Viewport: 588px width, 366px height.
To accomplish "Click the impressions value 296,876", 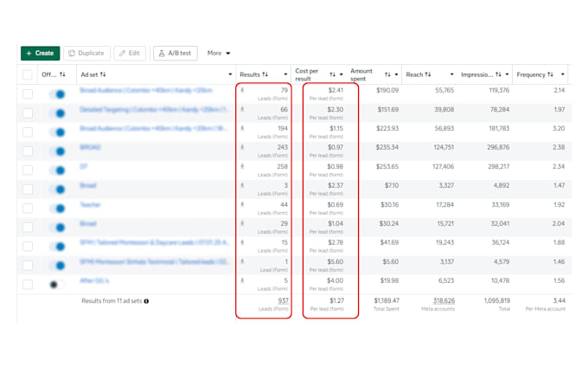I will [498, 147].
